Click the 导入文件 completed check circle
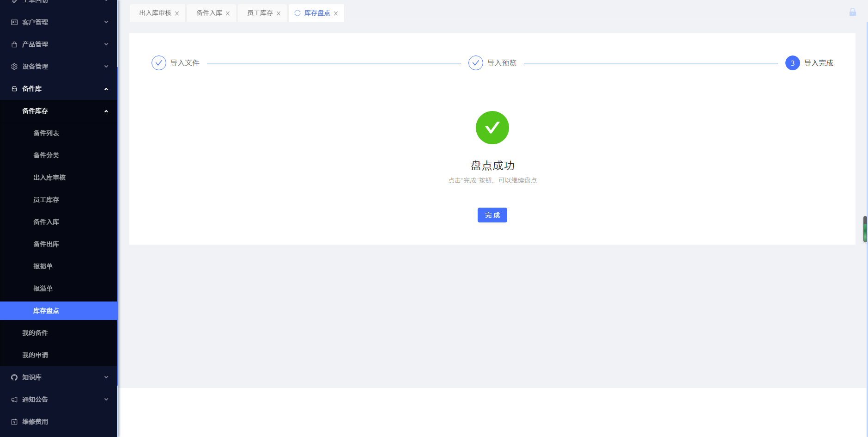868x437 pixels. click(x=158, y=62)
